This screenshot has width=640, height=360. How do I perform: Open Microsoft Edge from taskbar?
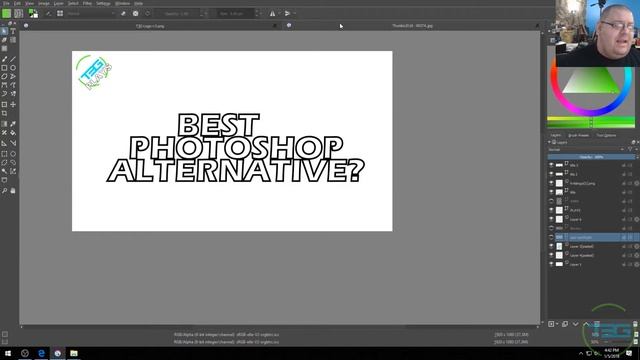click(x=41, y=353)
